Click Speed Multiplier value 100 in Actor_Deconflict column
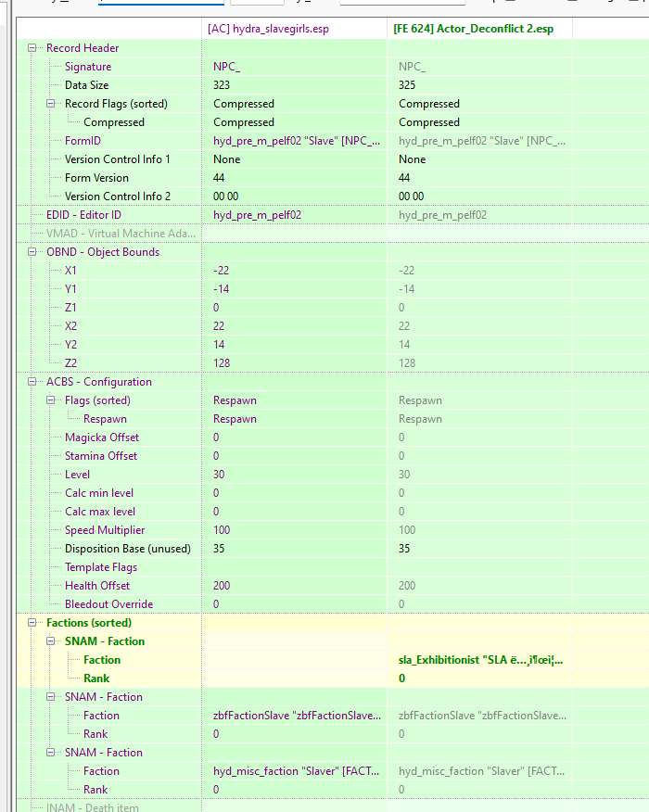Screen dimensions: 649x812 pyautogui.click(x=407, y=530)
